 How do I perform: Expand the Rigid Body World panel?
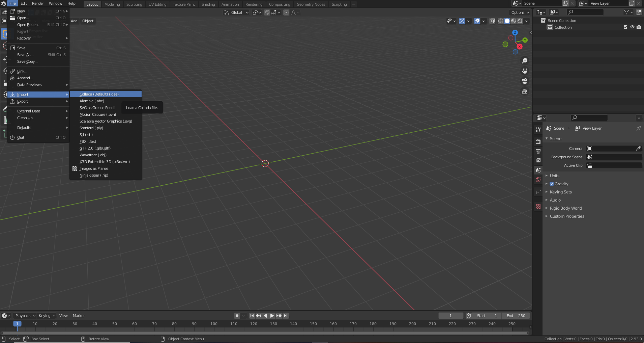[x=565, y=208]
